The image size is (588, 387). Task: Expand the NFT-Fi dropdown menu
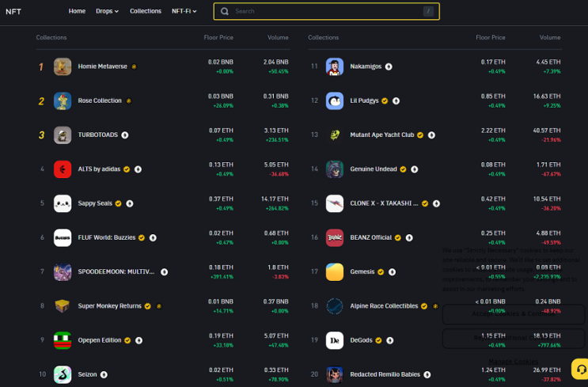(x=184, y=11)
